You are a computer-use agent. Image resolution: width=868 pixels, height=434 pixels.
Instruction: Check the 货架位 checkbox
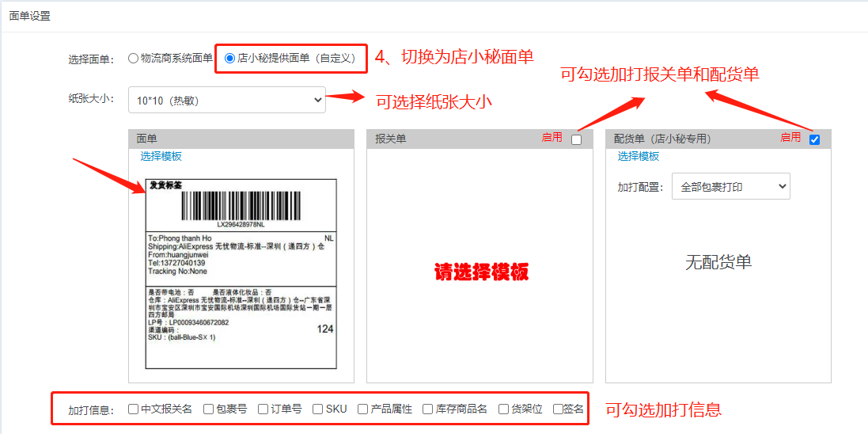point(503,409)
